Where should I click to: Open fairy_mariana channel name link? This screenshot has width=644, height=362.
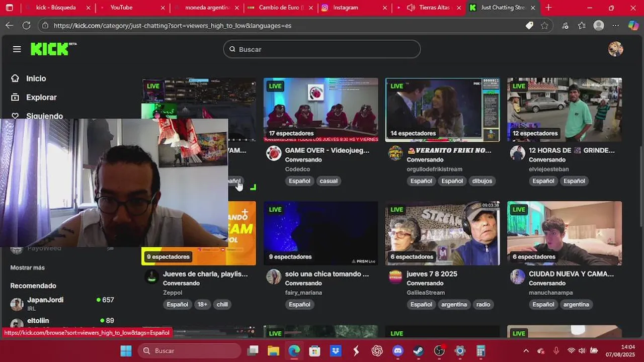[x=303, y=293]
